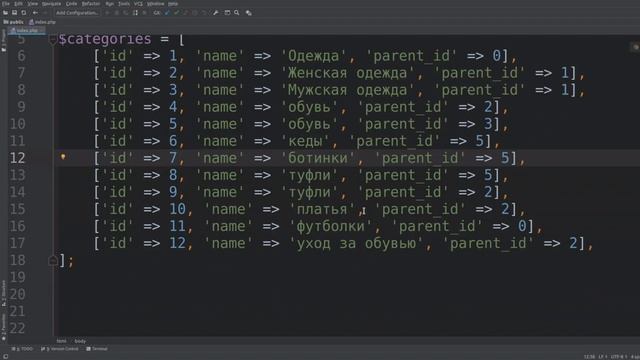The image size is (640, 360).
Task: Open the Terminal tool window
Action: click(97, 349)
